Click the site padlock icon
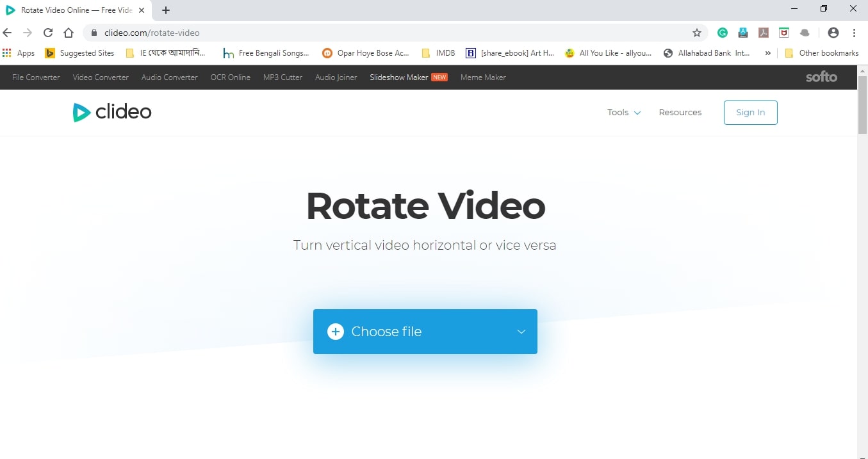The width and height of the screenshot is (868, 459). click(94, 33)
